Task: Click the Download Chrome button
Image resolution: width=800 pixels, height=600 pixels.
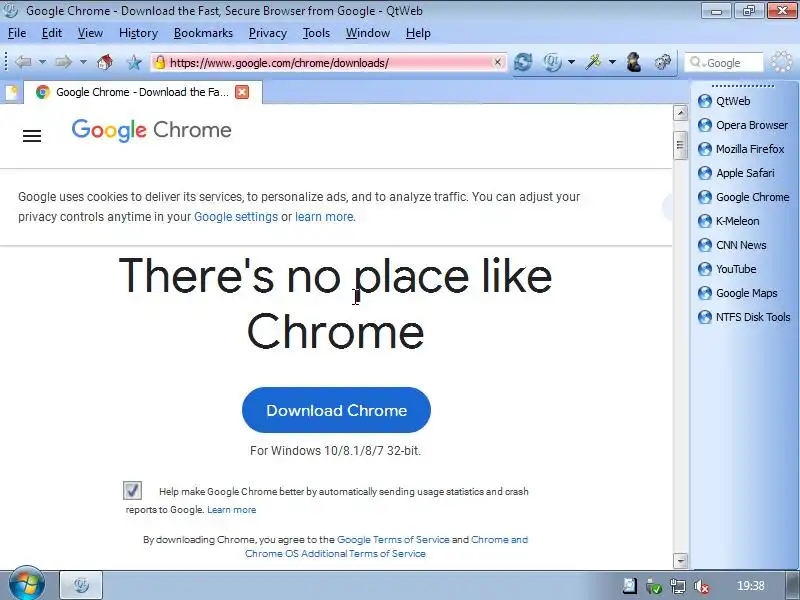Action: coord(336,410)
